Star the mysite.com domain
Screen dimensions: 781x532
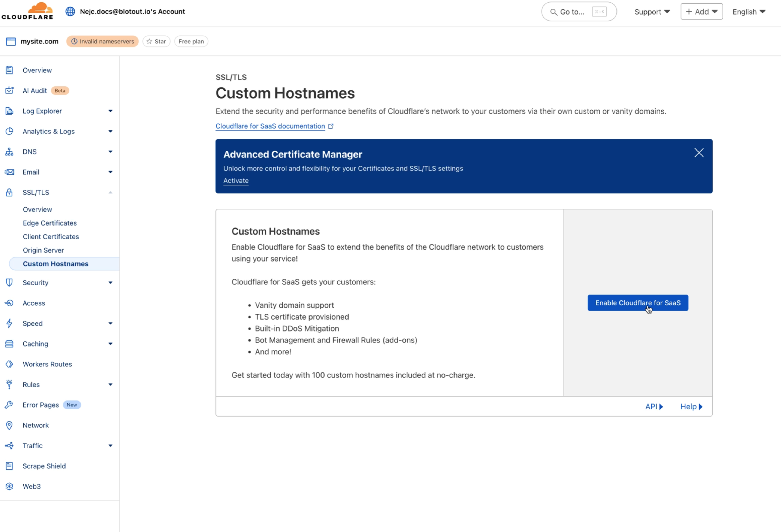[156, 41]
